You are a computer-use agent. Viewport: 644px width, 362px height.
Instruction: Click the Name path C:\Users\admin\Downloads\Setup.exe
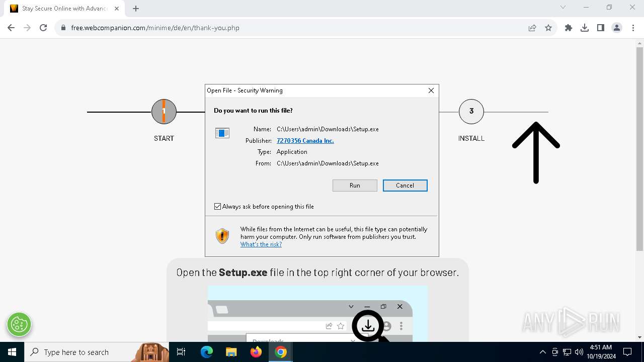click(x=328, y=129)
